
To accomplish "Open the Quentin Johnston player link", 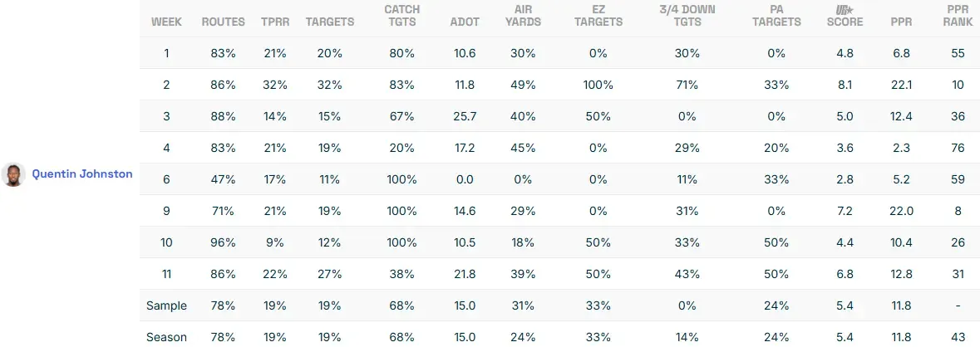I will tap(81, 174).
